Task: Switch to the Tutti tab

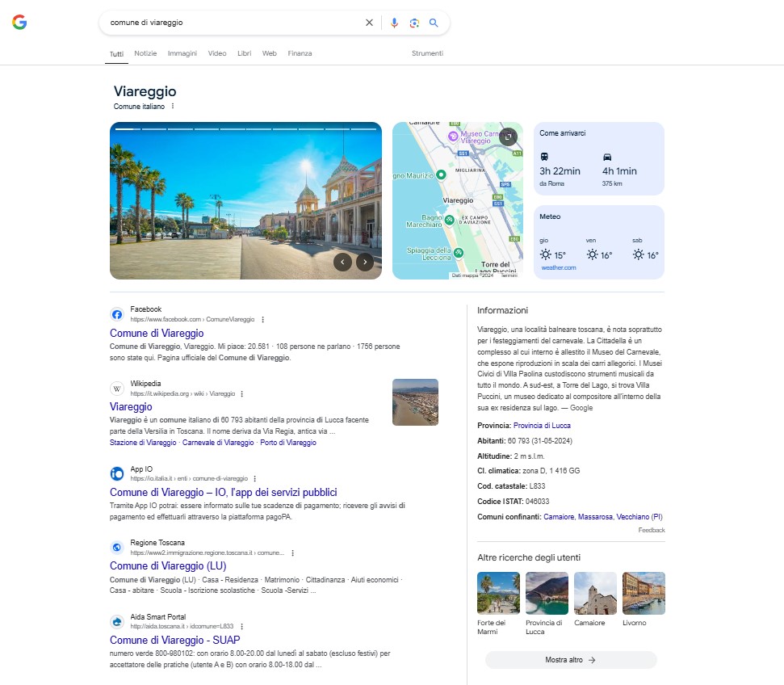Action: click(116, 53)
